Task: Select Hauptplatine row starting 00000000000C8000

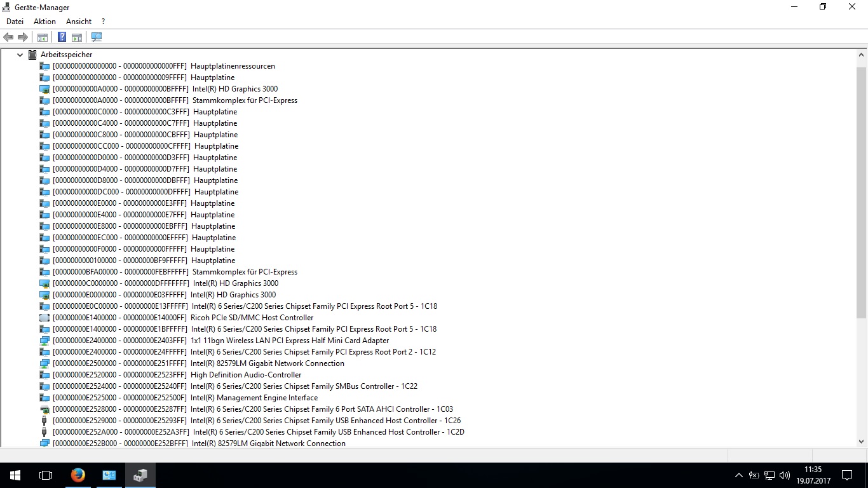Action: click(x=145, y=135)
